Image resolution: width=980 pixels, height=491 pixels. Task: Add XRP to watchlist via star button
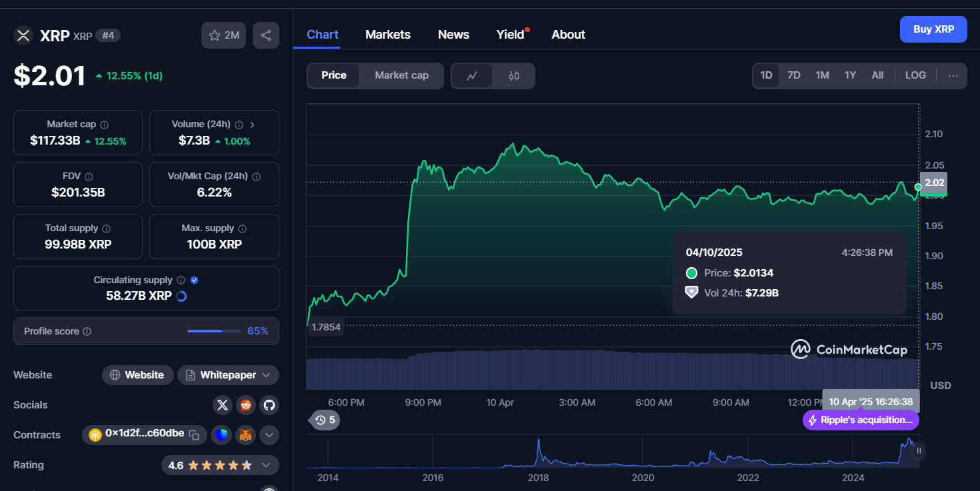point(223,35)
